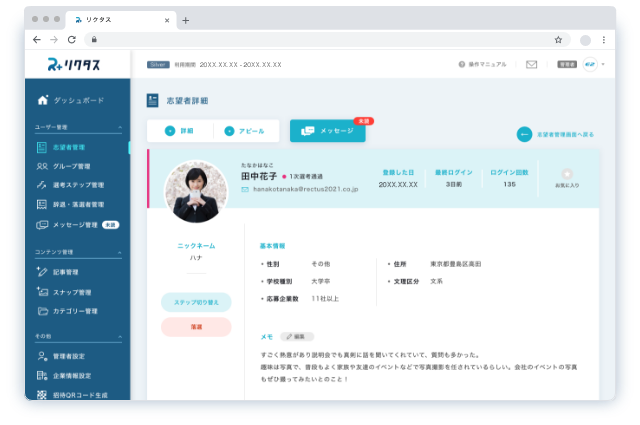Viewport: 640px width, 425px height.
Task: Open スナップ管理 in the sidebar
Action: pyautogui.click(x=72, y=291)
